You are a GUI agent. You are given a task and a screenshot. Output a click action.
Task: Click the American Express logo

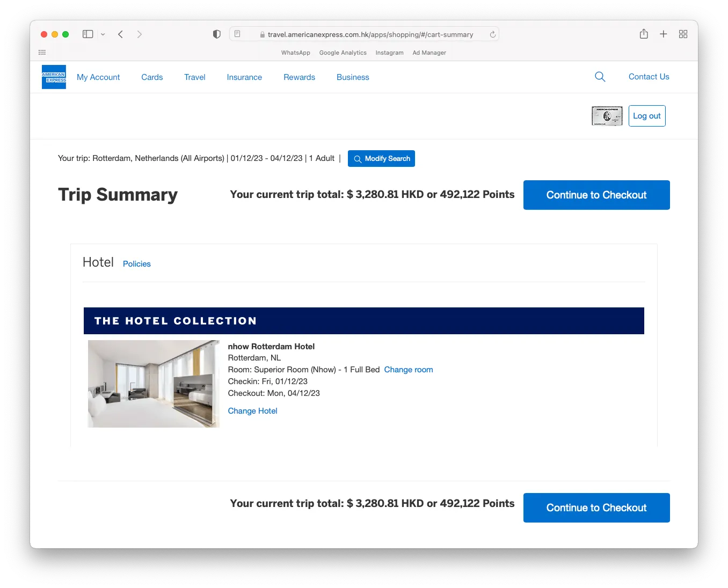[x=54, y=77]
